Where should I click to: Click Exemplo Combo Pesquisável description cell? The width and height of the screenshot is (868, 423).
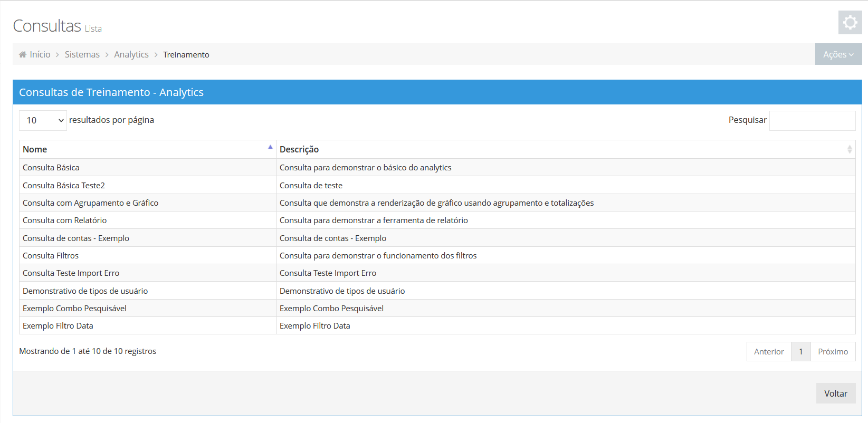566,309
